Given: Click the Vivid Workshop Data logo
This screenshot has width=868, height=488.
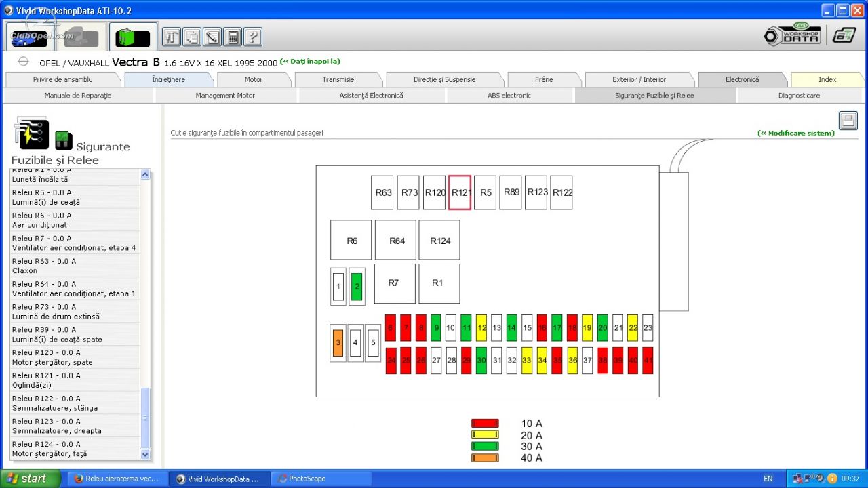Looking at the screenshot, I should coord(792,34).
